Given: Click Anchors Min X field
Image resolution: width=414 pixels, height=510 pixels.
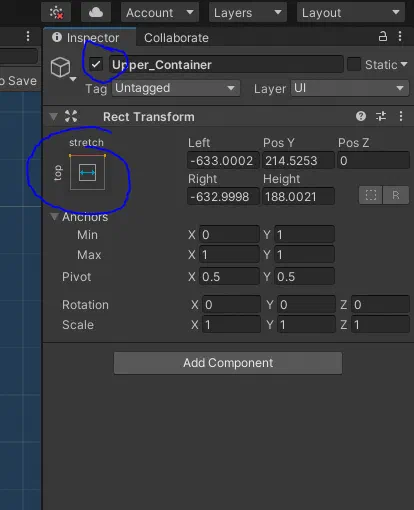Looking at the screenshot, I should point(229,235).
